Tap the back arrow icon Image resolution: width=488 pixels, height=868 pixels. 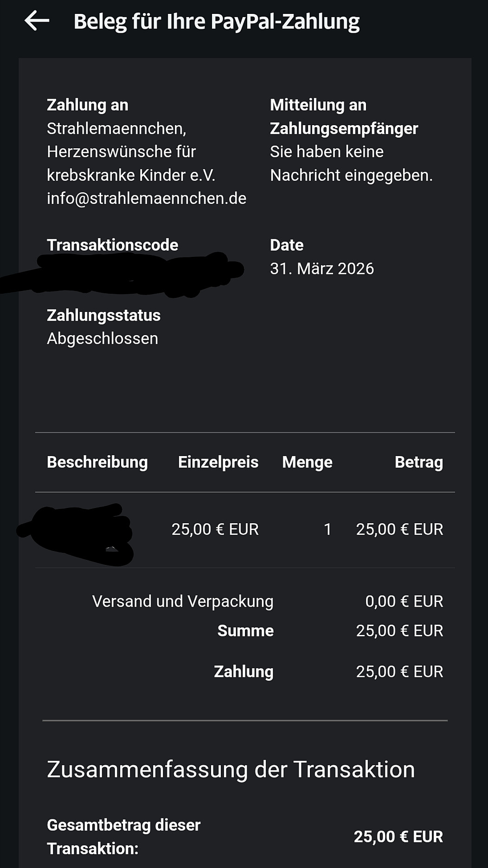click(37, 21)
